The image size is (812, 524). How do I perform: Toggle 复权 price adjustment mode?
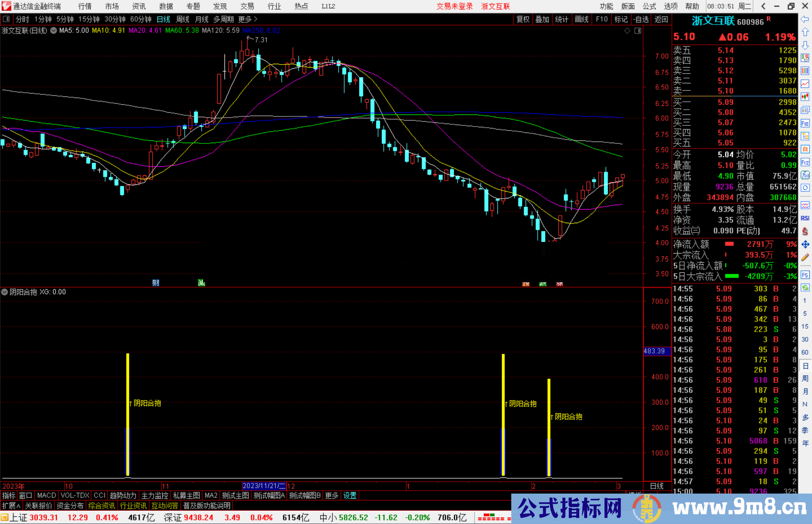coord(523,19)
